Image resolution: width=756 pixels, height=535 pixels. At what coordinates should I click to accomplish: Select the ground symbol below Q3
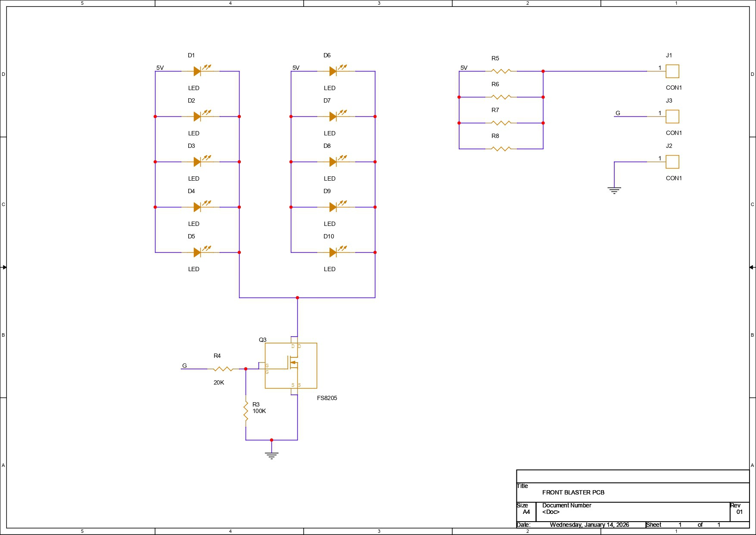click(271, 455)
